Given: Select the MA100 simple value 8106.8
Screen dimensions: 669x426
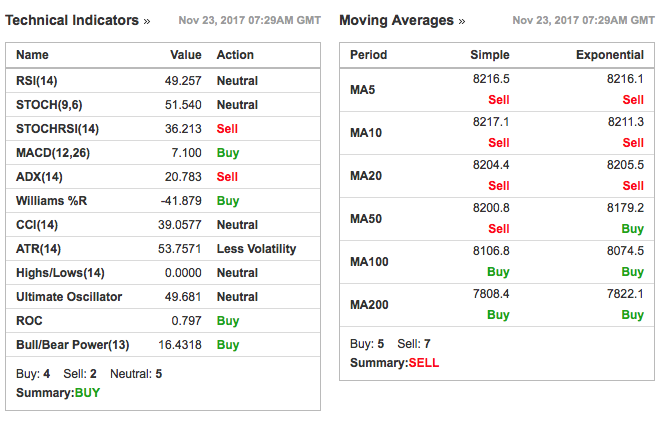Looking at the screenshot, I should click(491, 252).
